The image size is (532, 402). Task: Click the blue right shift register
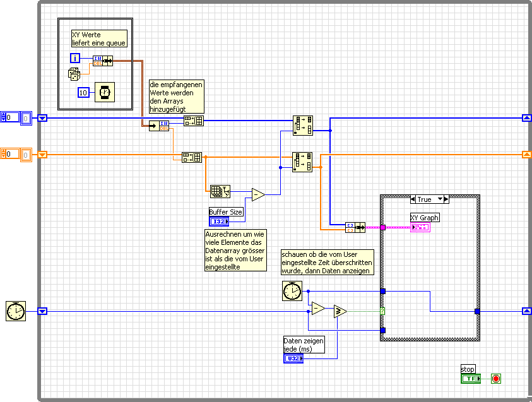pyautogui.click(x=526, y=118)
